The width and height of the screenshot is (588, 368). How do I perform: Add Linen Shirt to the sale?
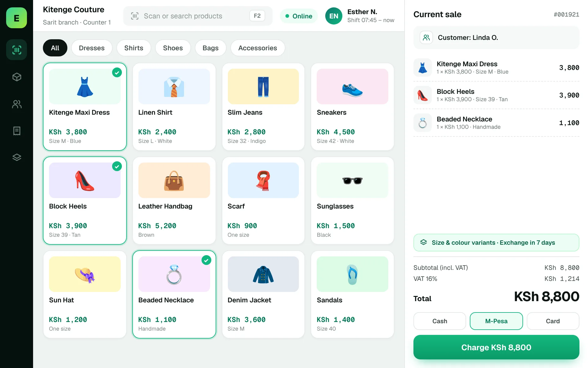point(174,107)
